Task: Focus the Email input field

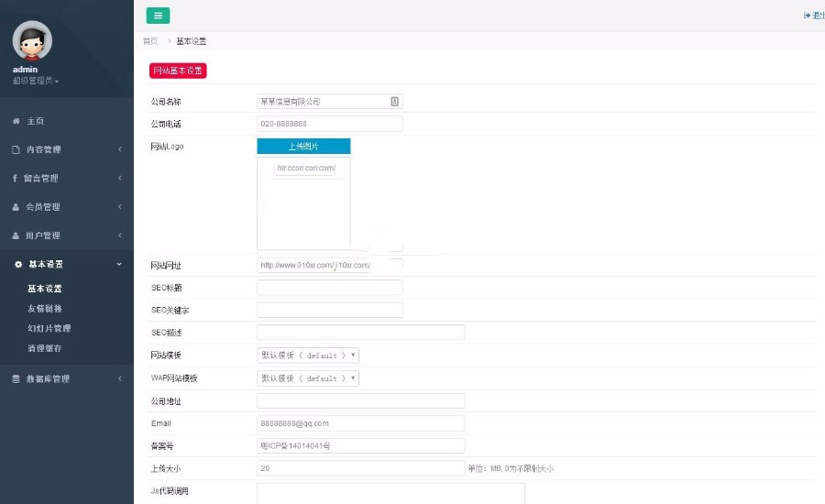Action: click(361, 423)
